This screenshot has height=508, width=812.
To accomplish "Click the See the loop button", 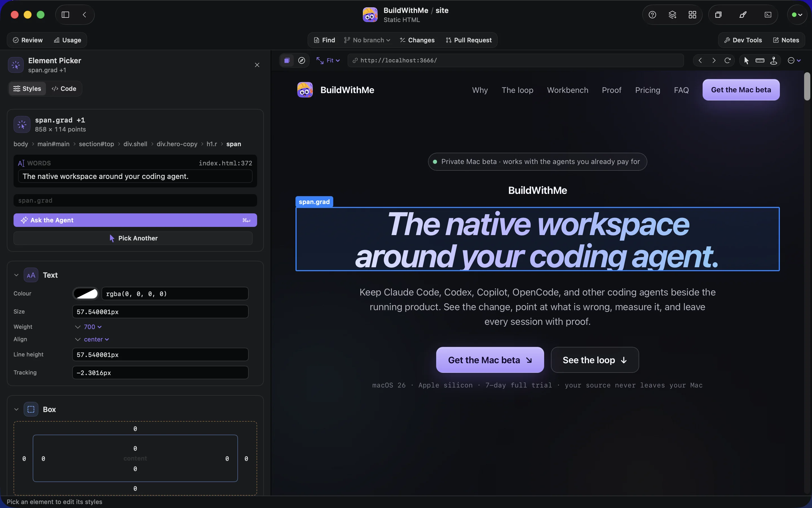I will coord(595,360).
